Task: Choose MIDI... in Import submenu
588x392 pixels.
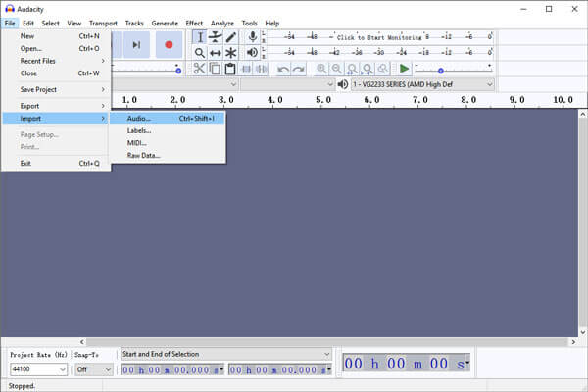Action: coord(168,143)
